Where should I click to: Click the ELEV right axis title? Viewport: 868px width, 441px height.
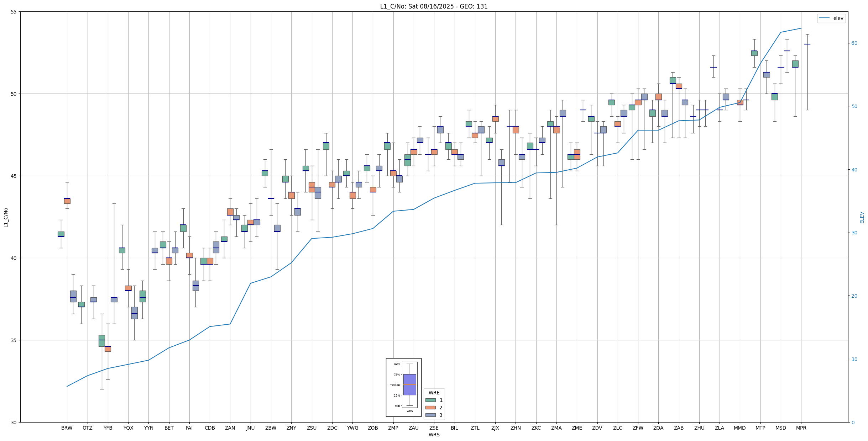point(862,217)
